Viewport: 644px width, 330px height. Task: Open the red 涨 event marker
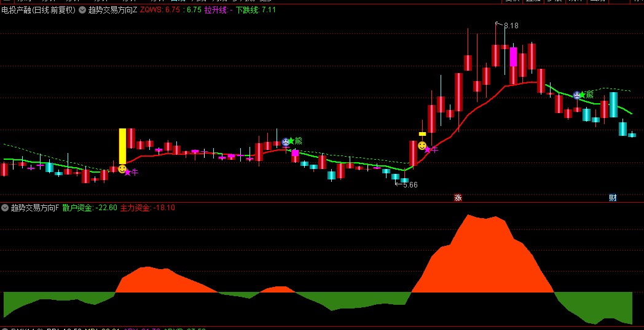point(458,198)
